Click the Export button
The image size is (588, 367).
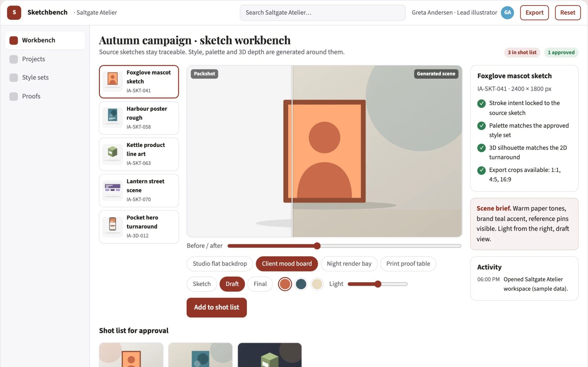coord(534,12)
